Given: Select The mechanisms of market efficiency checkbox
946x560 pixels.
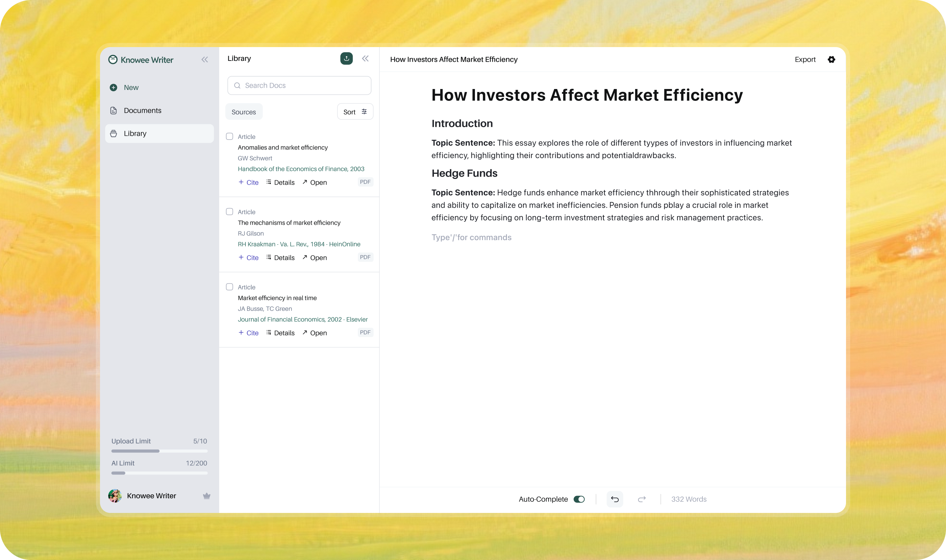Looking at the screenshot, I should [229, 212].
